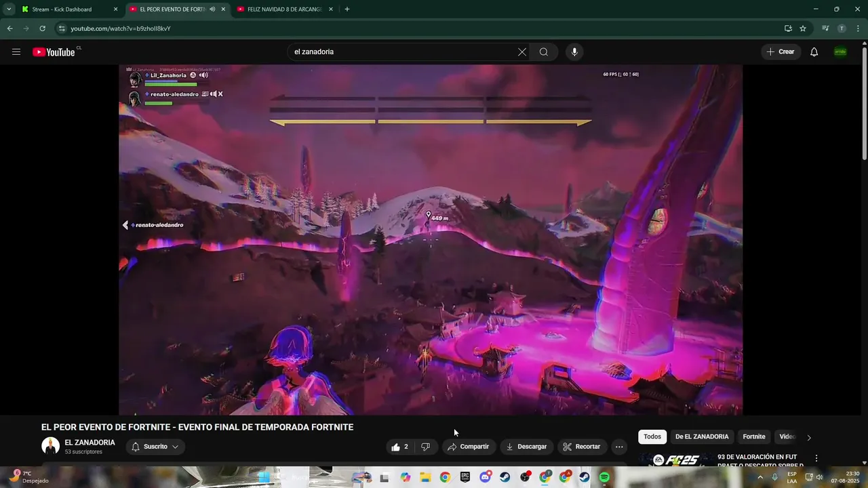Share the video via Compartir
This screenshot has width=868, height=488.
(x=468, y=447)
